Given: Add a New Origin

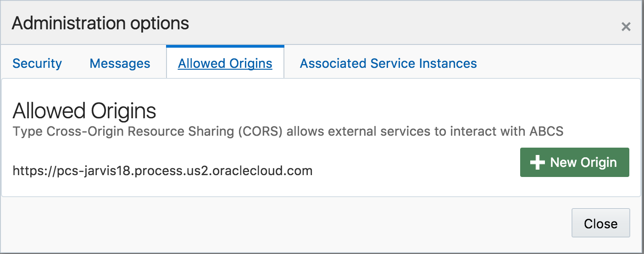Looking at the screenshot, I should point(575,162).
